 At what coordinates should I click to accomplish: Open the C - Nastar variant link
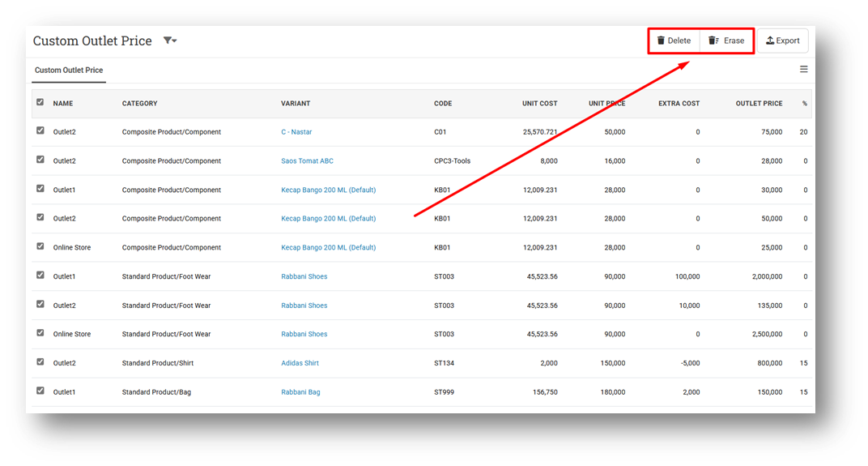(296, 132)
